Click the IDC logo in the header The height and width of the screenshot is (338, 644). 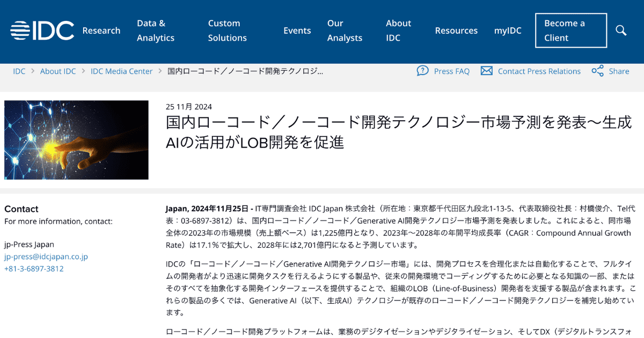click(43, 30)
